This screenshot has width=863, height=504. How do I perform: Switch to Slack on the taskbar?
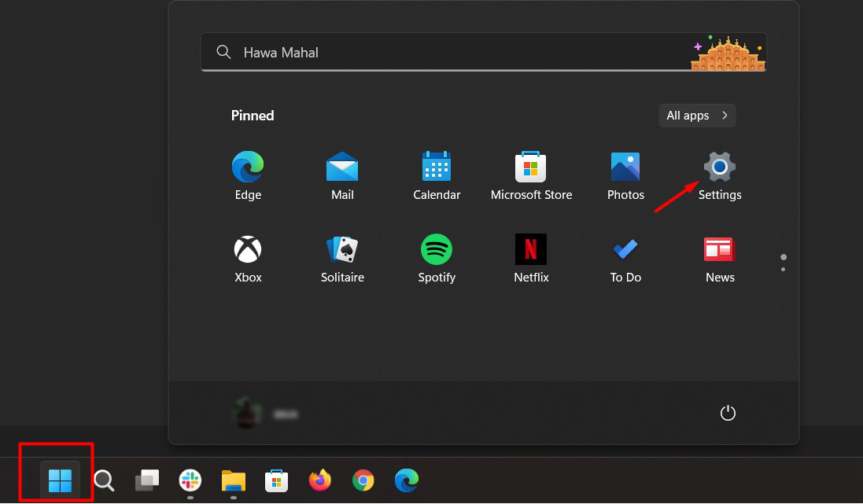click(x=190, y=480)
